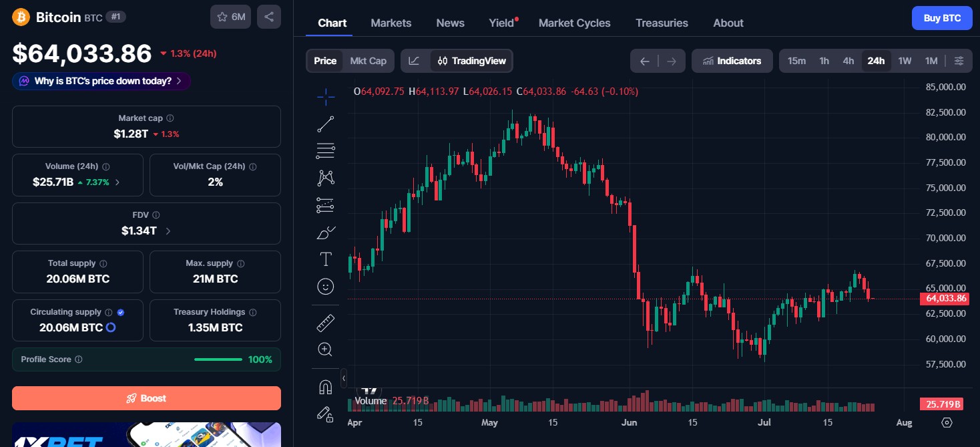
Task: Click the Max. supply value 21M BTC
Action: [x=215, y=279]
